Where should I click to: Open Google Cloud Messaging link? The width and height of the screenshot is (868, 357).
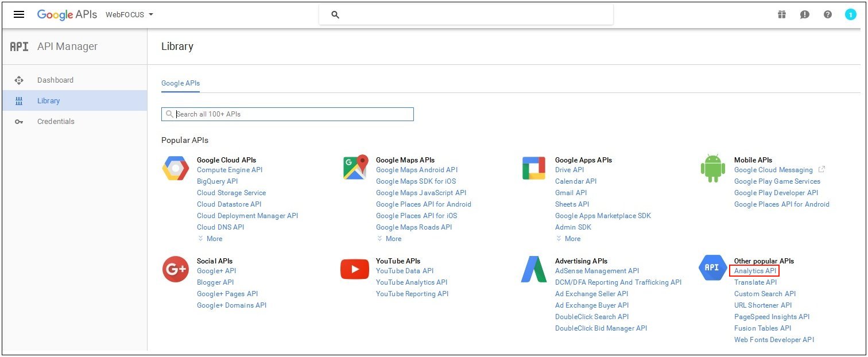click(x=773, y=170)
